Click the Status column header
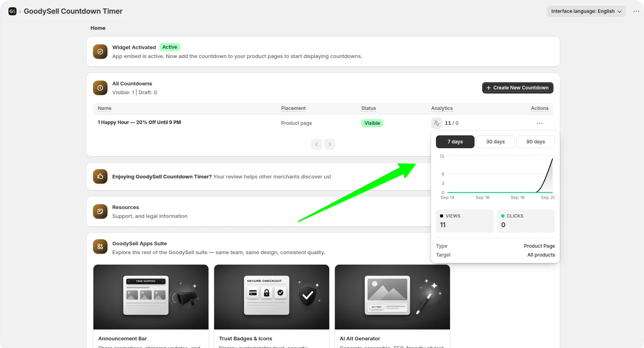 369,108
